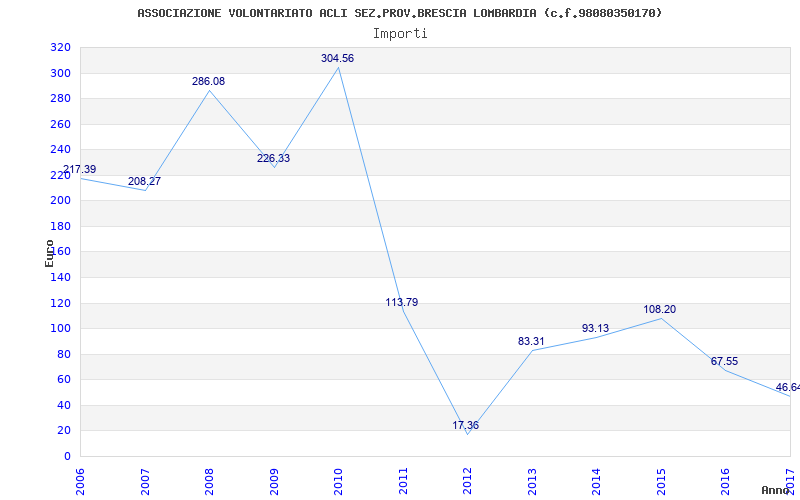Image resolution: width=800 pixels, height=500 pixels.
Task: Click the 320 y-axis tick label
Action: [60, 48]
